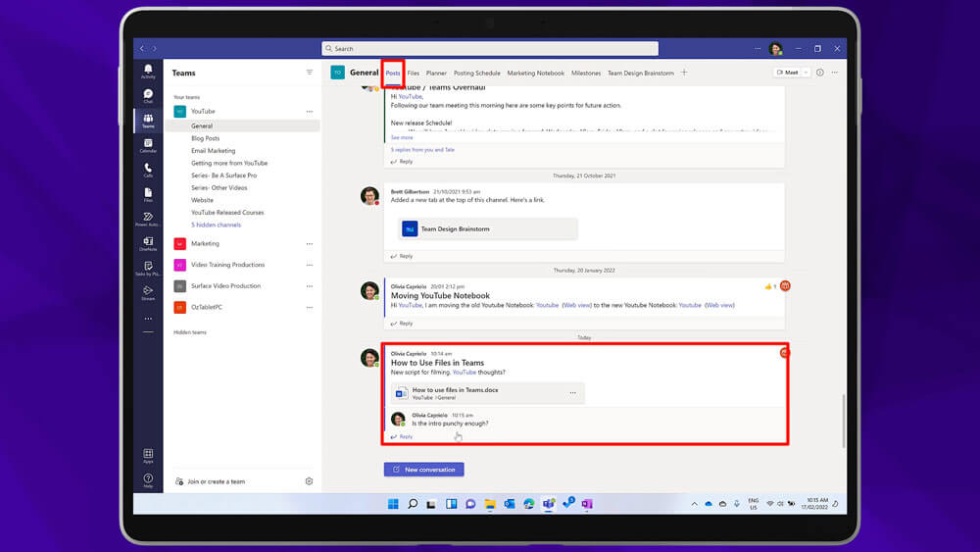Click the add a tab plus icon
Screen dimensions: 980x552
click(684, 73)
